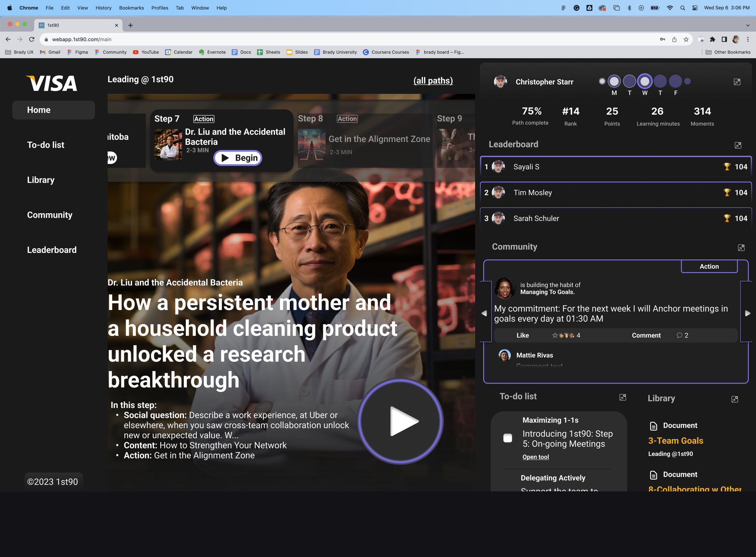Open Library in sidebar
Screen dimensions: 756x557
coord(40,180)
